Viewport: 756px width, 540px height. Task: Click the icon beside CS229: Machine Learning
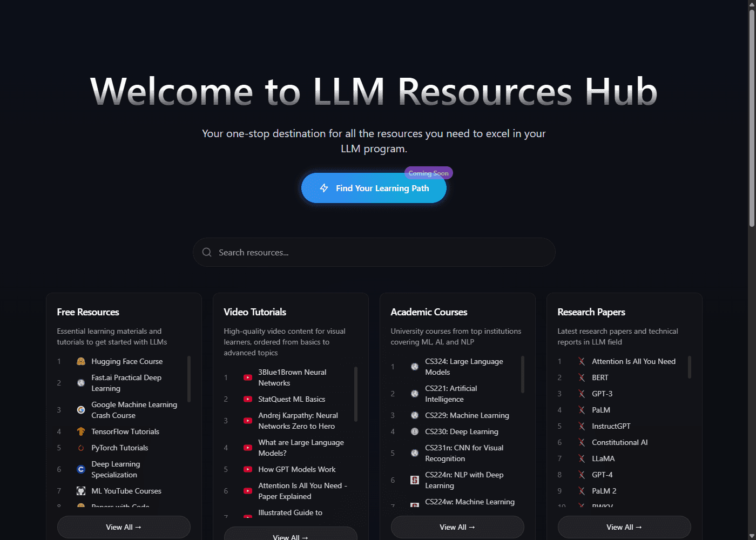coord(415,415)
